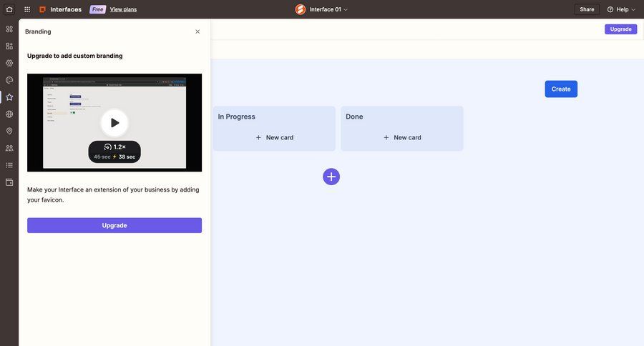Open the Zapier home icon

pos(9,9)
